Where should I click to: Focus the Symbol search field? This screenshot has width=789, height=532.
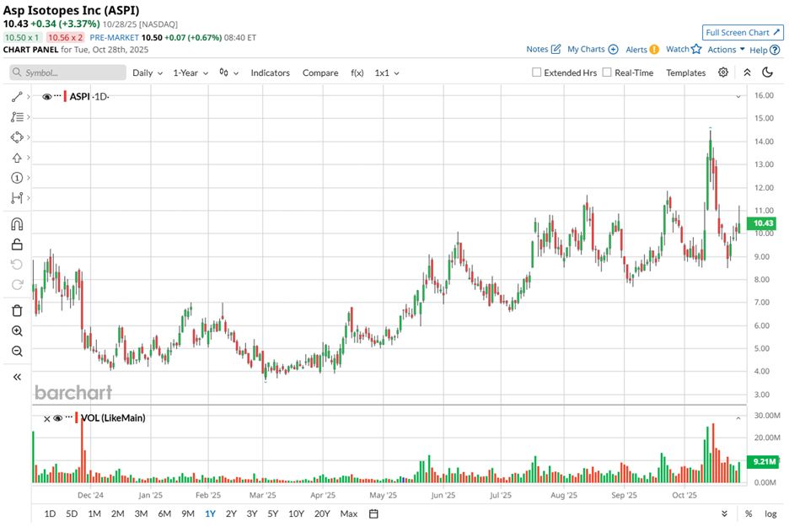point(68,73)
